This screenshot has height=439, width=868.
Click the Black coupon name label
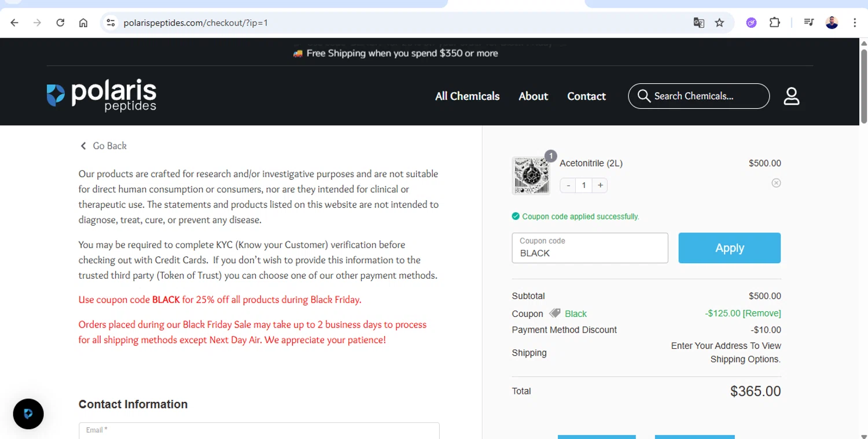pyautogui.click(x=576, y=313)
